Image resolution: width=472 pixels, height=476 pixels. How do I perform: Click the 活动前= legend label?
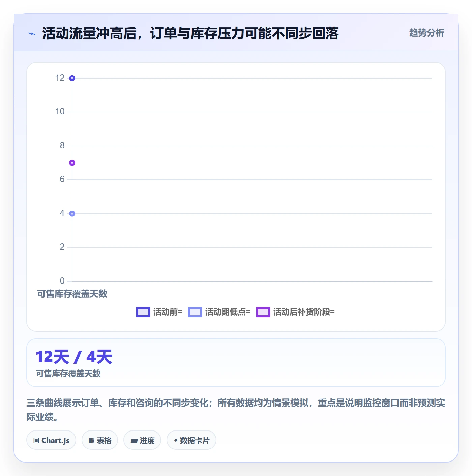[x=168, y=312]
